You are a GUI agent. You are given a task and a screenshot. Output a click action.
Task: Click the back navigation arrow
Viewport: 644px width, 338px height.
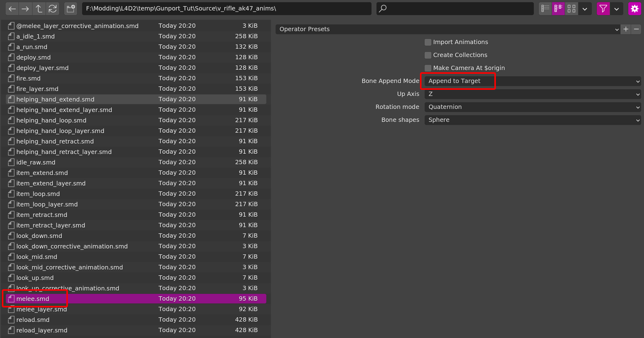tap(12, 9)
